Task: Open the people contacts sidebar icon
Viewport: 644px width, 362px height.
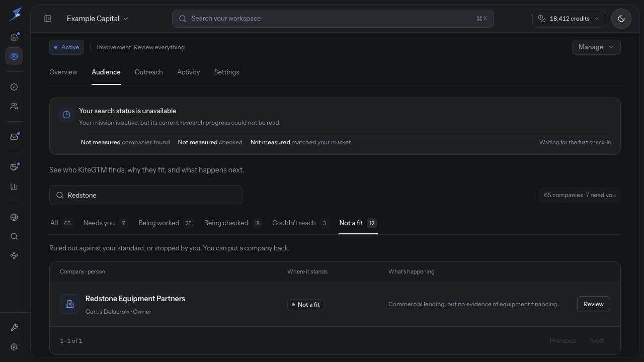Action: (x=14, y=106)
